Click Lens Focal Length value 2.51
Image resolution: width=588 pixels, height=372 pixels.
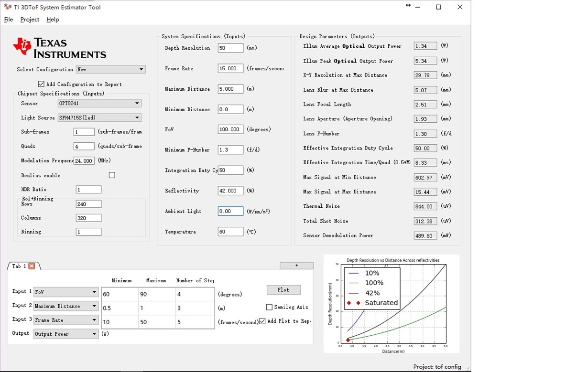tap(425, 104)
